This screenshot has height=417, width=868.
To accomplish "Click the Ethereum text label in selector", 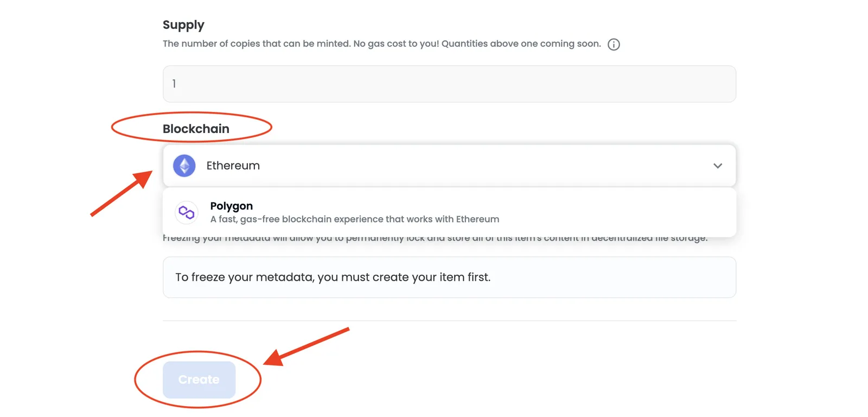I will 233,166.
